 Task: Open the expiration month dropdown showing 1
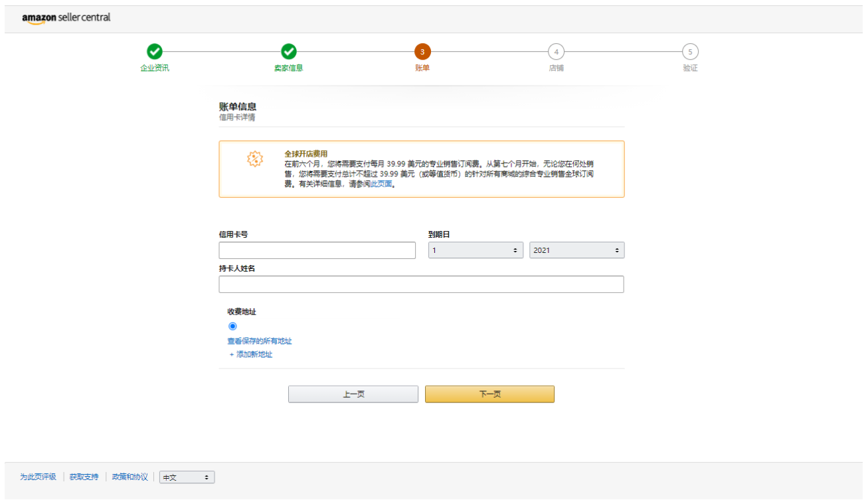(x=476, y=250)
